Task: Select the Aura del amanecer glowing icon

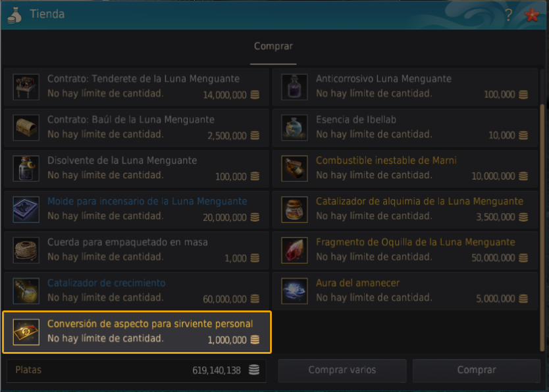Action: pos(294,291)
